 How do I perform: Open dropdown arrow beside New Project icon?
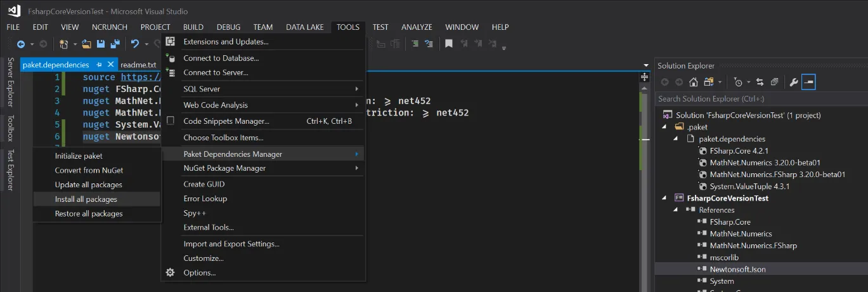coord(74,44)
